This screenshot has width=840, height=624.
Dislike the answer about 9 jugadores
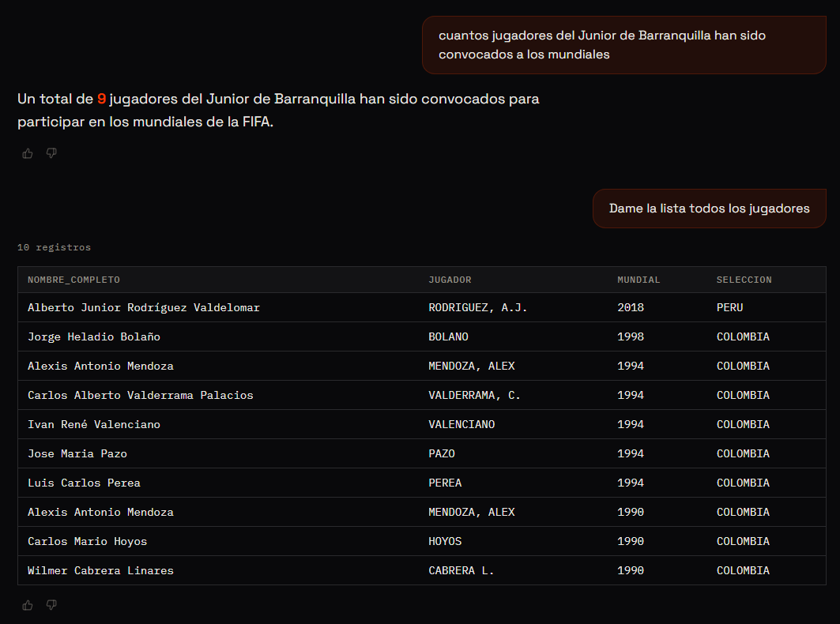point(51,154)
